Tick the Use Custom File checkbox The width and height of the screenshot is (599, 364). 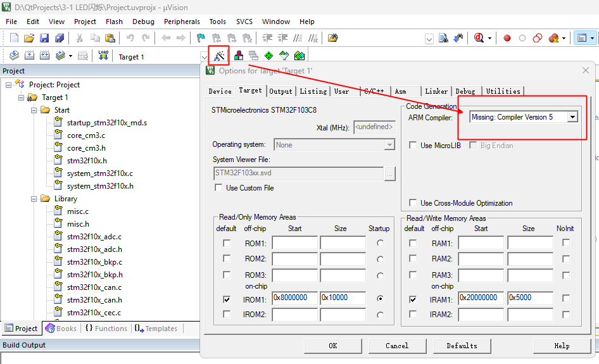(218, 187)
